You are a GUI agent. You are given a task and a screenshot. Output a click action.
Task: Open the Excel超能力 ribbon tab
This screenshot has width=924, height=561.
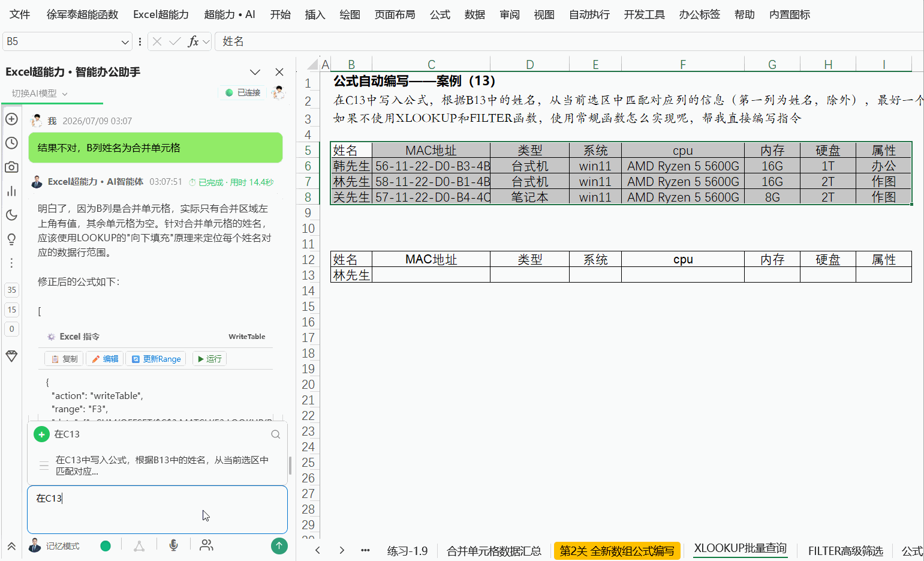[x=161, y=14]
